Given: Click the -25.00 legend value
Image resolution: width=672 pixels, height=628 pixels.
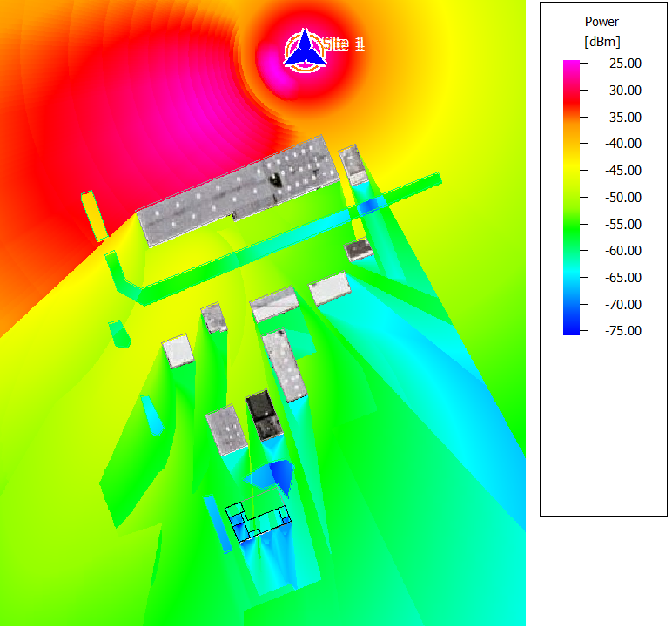Looking at the screenshot, I should pyautogui.click(x=622, y=64).
